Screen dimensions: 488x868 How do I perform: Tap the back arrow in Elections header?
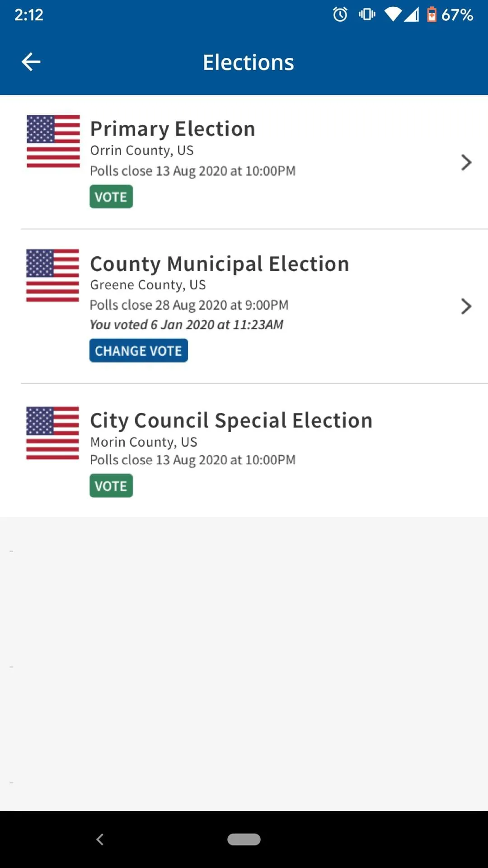point(31,62)
